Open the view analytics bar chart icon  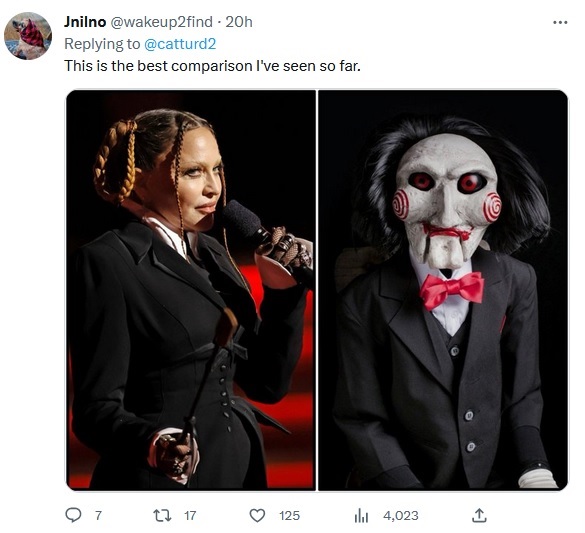click(x=361, y=516)
